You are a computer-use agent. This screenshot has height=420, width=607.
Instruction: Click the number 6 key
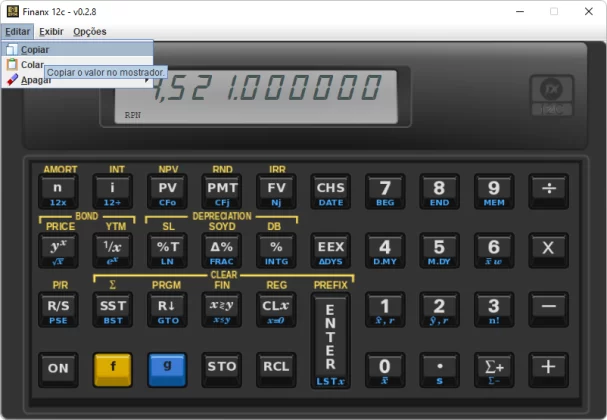(x=494, y=250)
